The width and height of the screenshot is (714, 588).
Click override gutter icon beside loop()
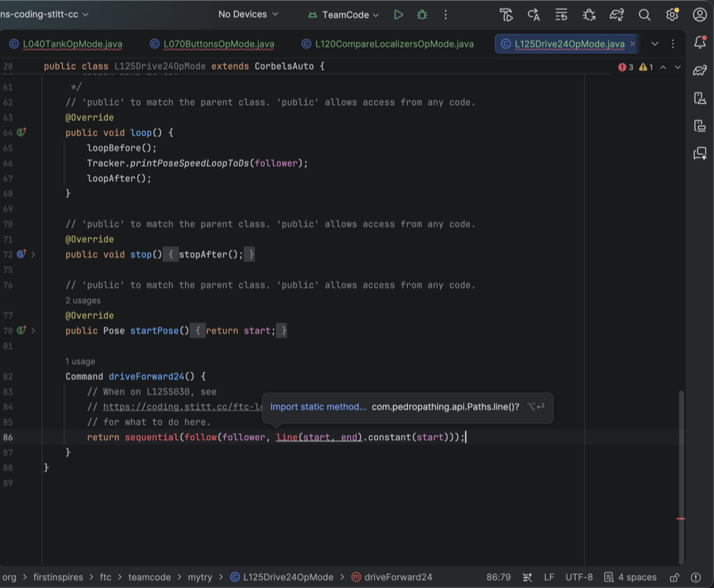pyautogui.click(x=21, y=133)
